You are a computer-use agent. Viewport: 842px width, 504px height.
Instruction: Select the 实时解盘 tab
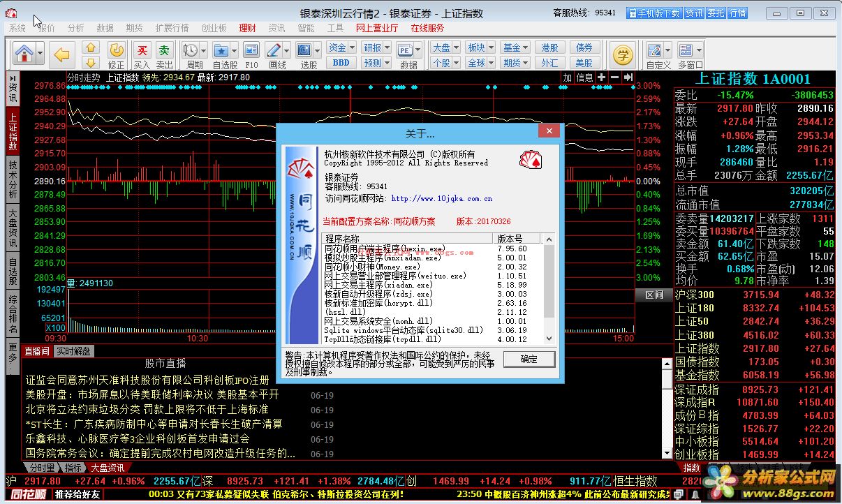pos(73,351)
